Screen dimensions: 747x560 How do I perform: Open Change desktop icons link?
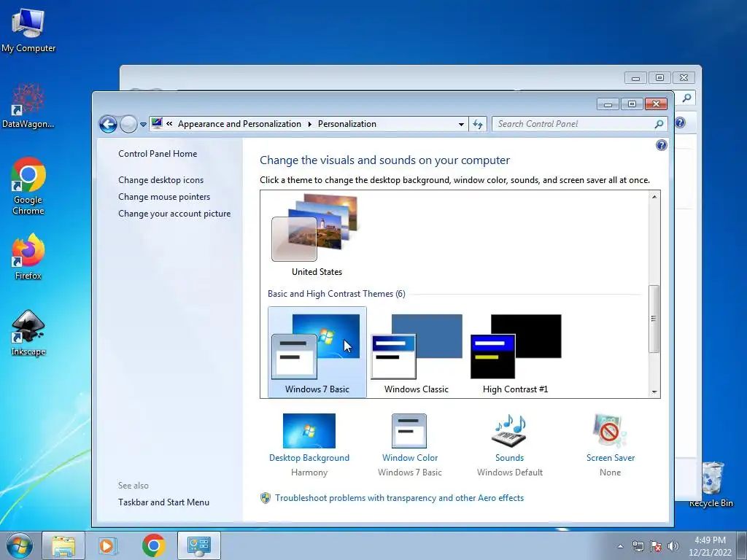pyautogui.click(x=161, y=180)
